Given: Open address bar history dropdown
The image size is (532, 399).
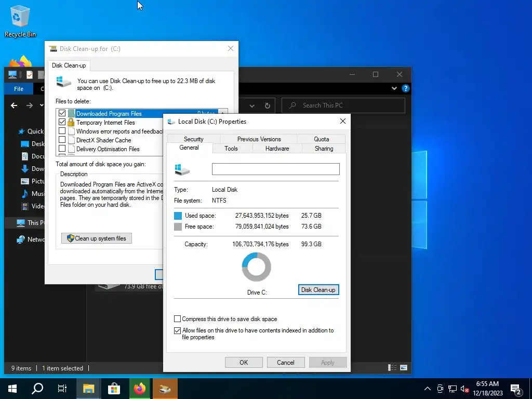Looking at the screenshot, I should (252, 105).
